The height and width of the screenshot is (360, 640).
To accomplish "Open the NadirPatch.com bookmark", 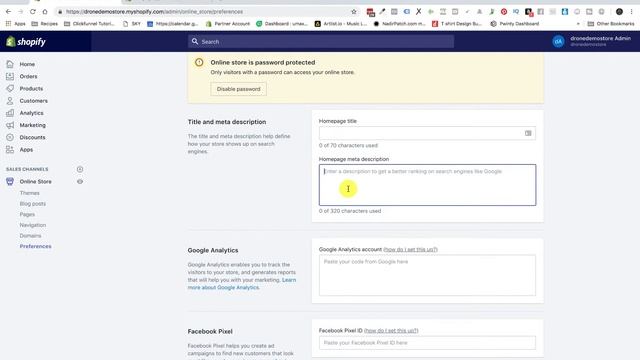I will coord(400,24).
